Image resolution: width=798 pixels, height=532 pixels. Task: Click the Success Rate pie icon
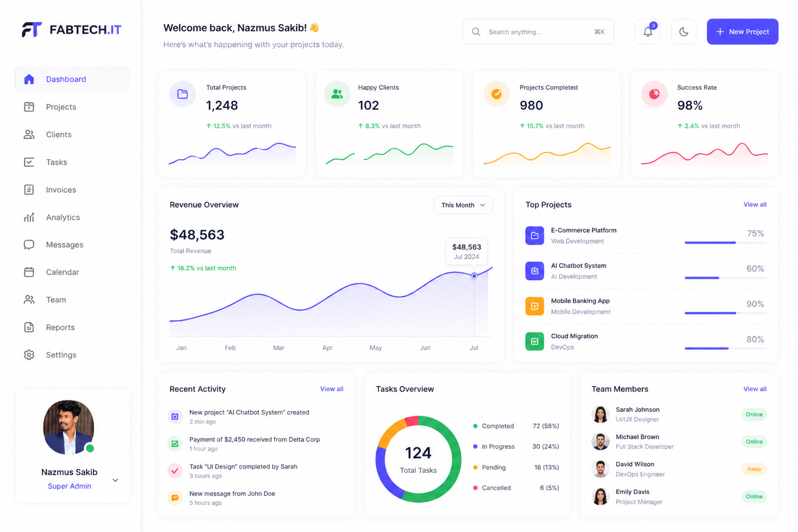coord(654,94)
